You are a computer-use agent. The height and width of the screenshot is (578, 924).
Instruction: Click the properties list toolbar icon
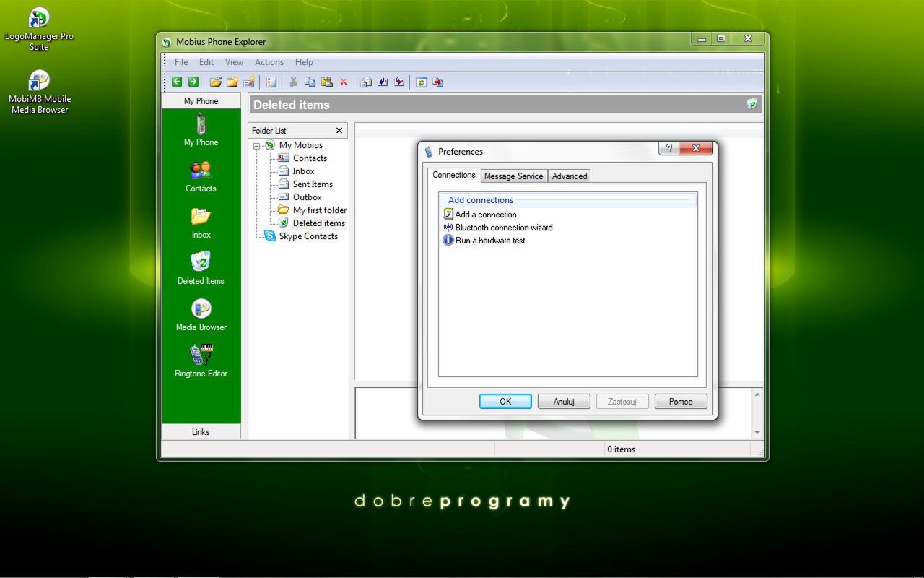(x=271, y=82)
